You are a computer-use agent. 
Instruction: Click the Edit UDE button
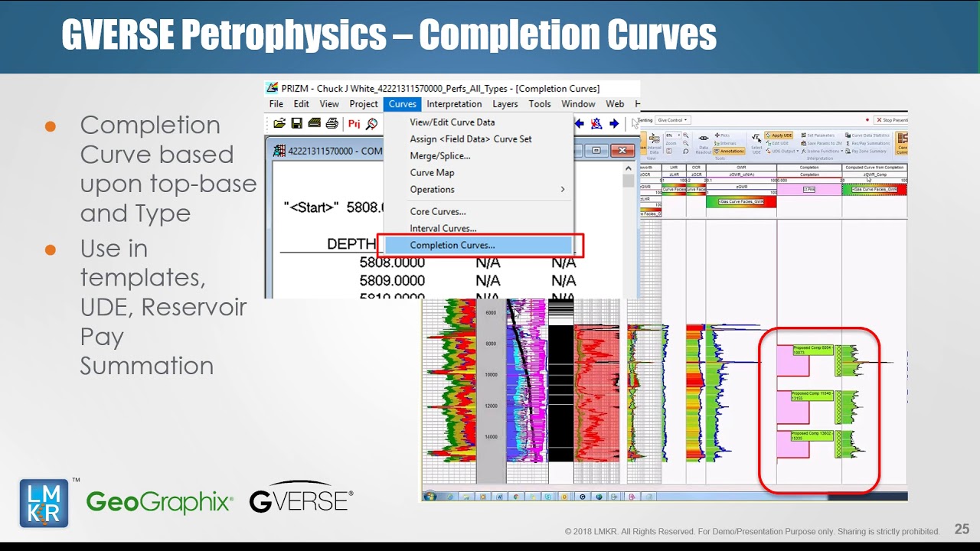[777, 143]
